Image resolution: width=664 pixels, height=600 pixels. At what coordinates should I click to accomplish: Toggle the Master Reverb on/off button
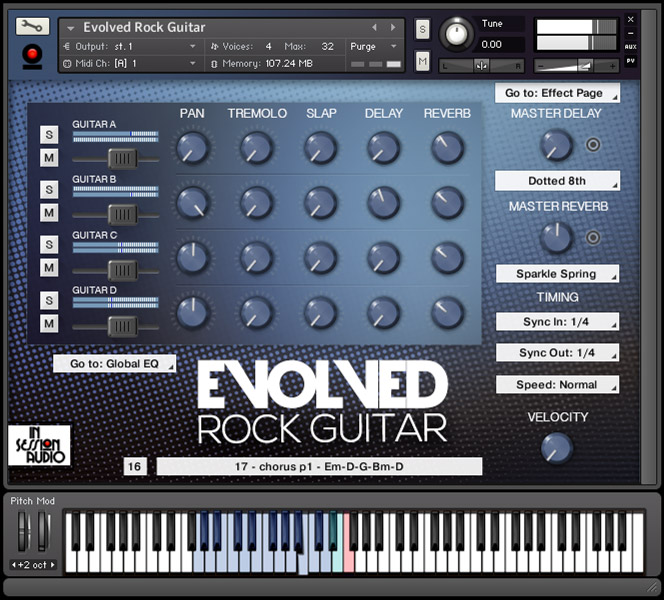tap(593, 238)
